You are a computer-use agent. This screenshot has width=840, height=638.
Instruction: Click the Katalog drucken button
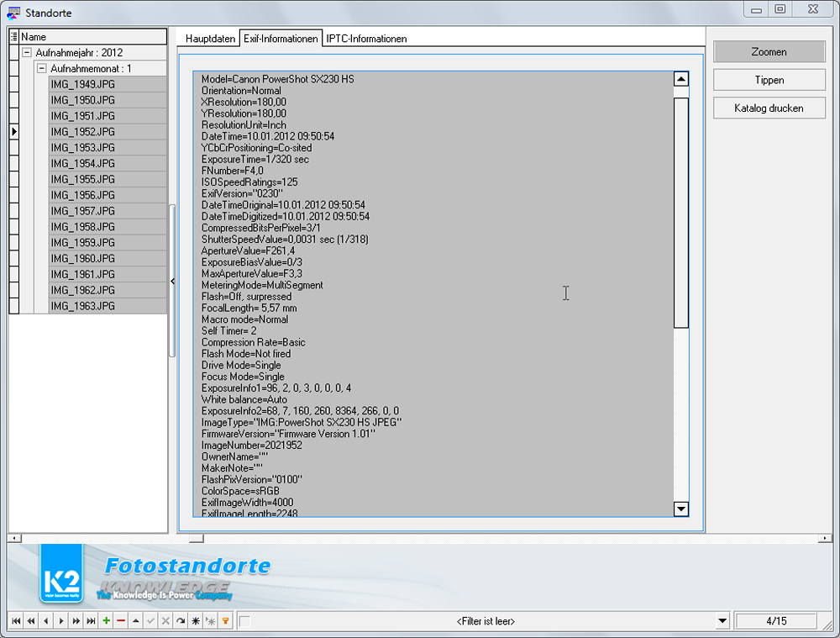point(769,108)
